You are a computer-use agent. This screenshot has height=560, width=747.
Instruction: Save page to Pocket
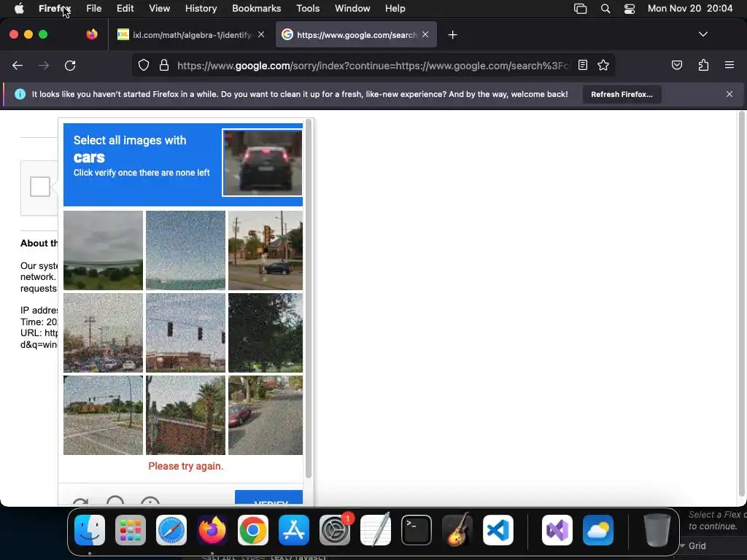676,65
